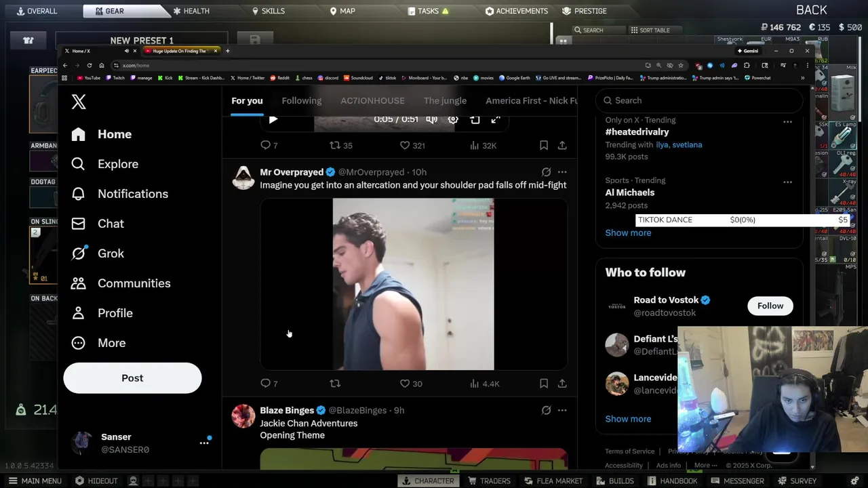Open more options for #heatedrivalry trend
Image resolution: width=868 pixels, height=488 pixels.
click(x=787, y=122)
